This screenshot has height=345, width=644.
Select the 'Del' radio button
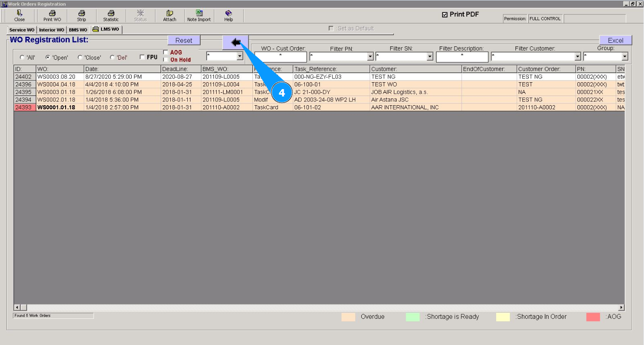click(x=112, y=57)
